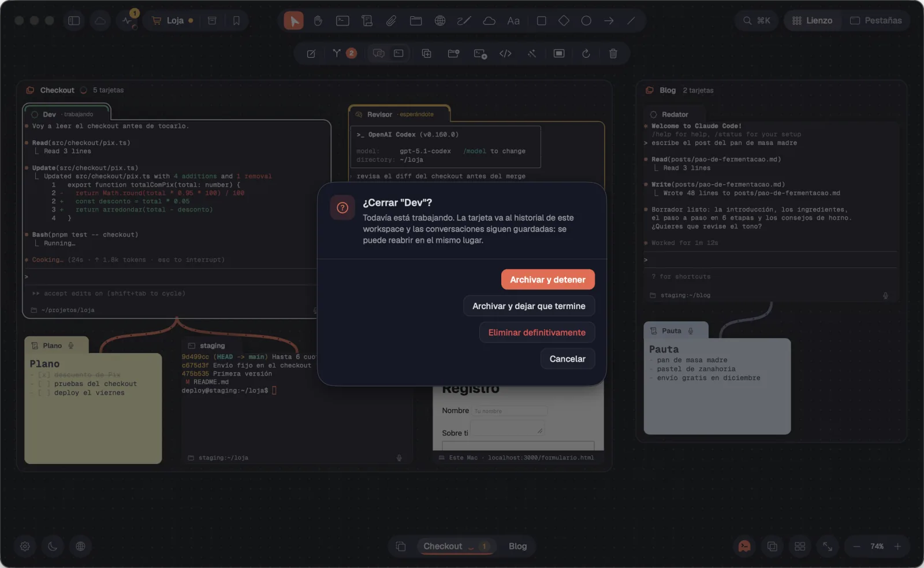Screen dimensions: 924x568
Task: Switch to Lienzo view
Action: coord(812,21)
